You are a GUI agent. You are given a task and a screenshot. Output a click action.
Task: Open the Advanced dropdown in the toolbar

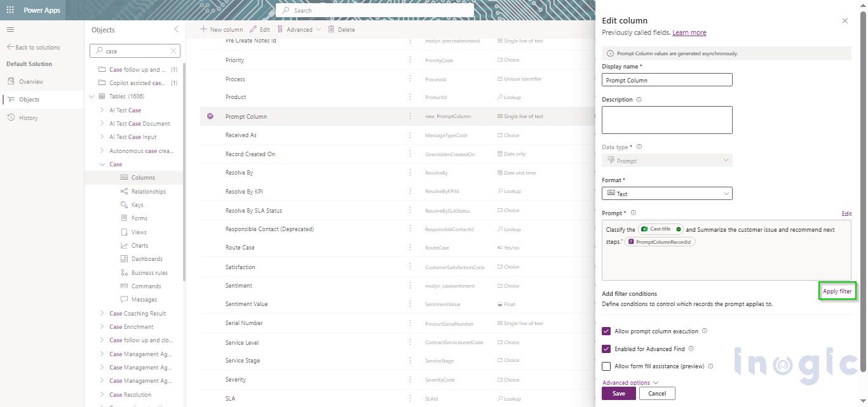click(299, 29)
